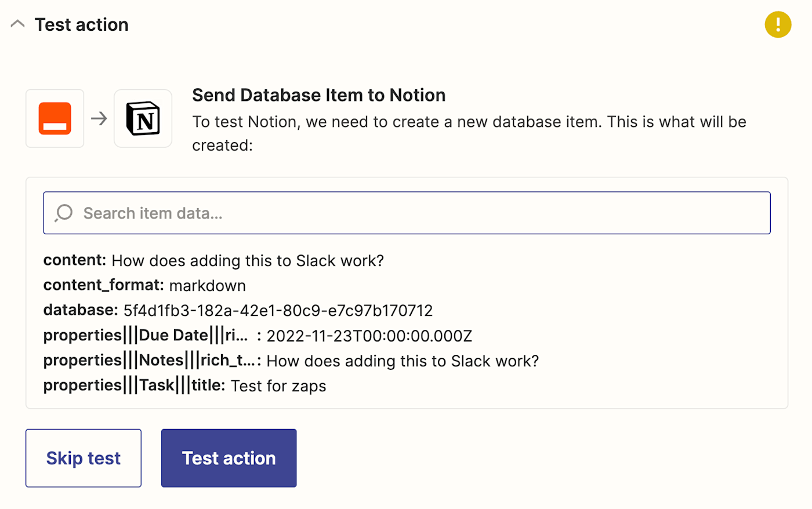
Task: Click the Task title property label
Action: point(133,386)
